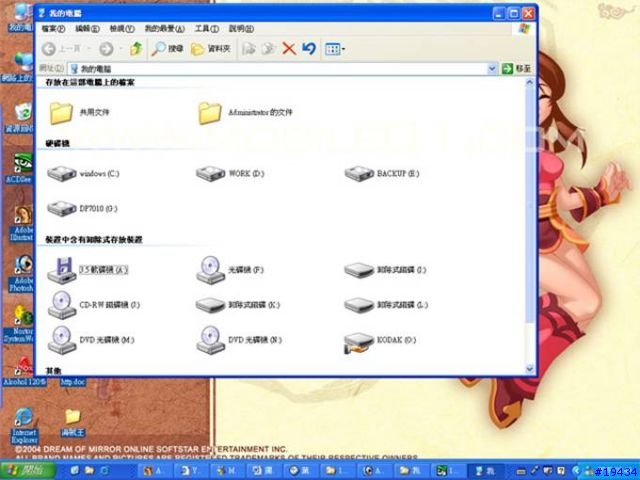Select the 光碟機 (F:) disc drive
This screenshot has height=480, width=640.
(230, 270)
